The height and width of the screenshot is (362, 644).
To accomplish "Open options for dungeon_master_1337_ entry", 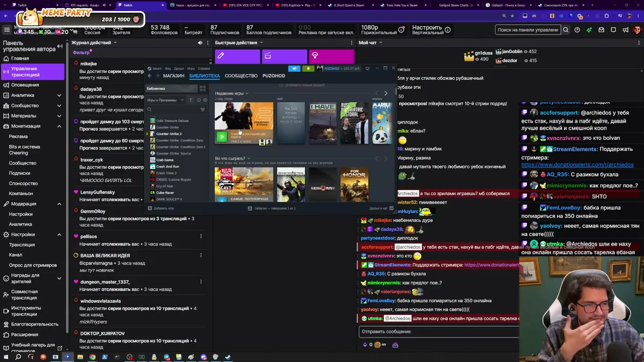I will pos(201,282).
